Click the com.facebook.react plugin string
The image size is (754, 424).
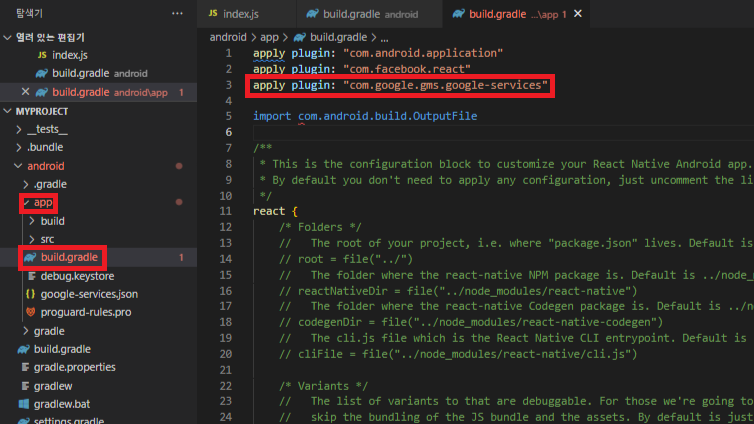[407, 69]
